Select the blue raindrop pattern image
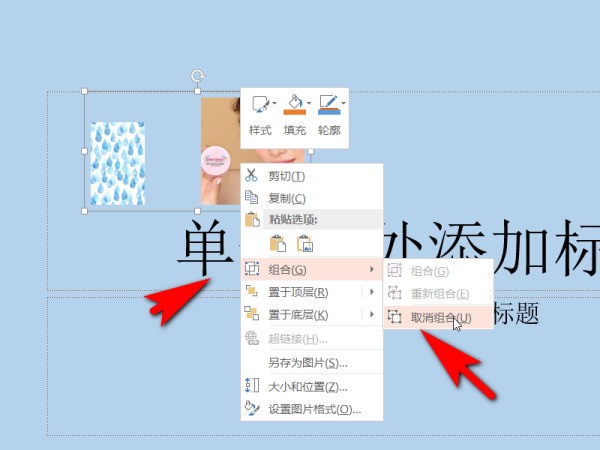 pos(117,163)
